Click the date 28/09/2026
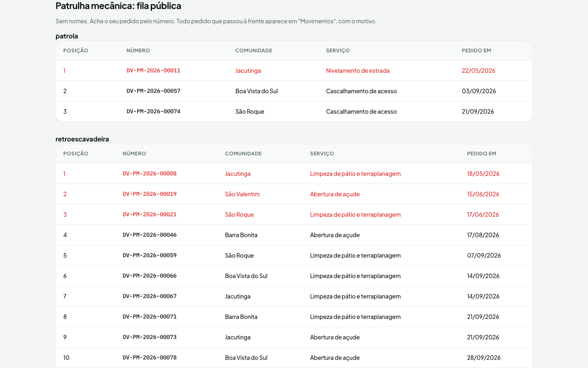Screen dimensions: 588x368 click(x=484, y=357)
